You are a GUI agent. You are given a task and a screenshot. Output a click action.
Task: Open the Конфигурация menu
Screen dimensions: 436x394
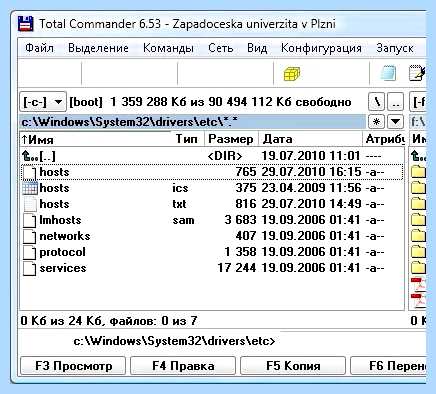pyautogui.click(x=321, y=48)
